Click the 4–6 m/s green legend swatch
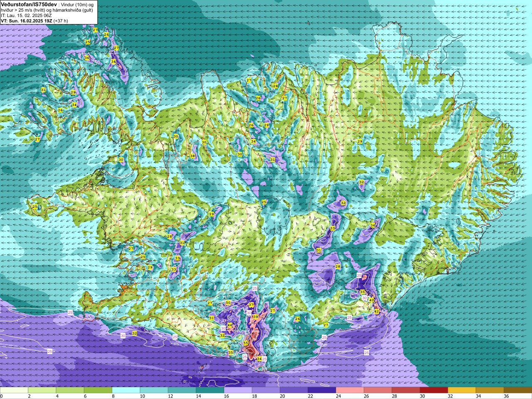Image resolution: width=532 pixels, height=399 pixels. tap(70, 390)
